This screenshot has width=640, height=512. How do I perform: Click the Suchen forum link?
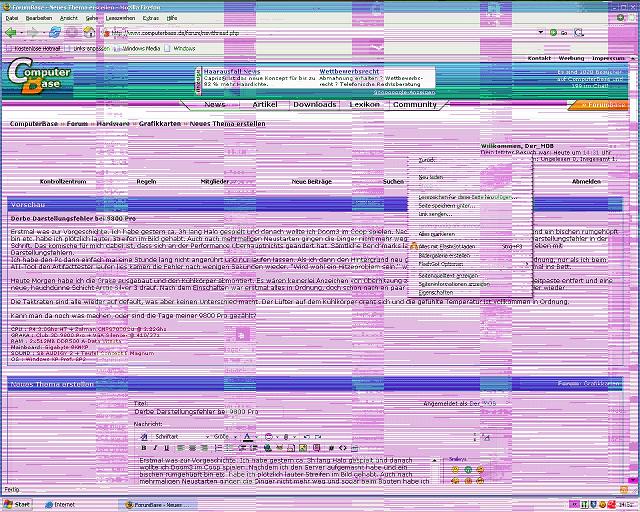pos(393,181)
